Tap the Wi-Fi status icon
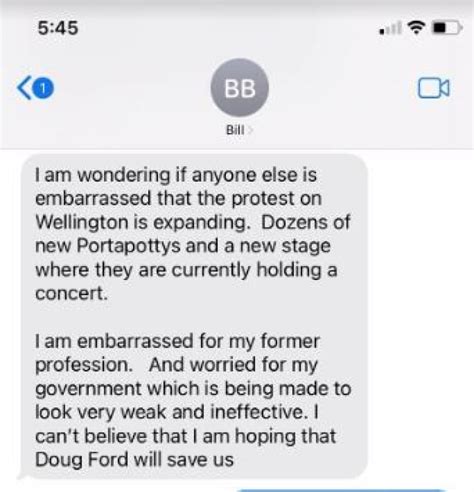Image resolution: width=474 pixels, height=492 pixels. (x=416, y=27)
